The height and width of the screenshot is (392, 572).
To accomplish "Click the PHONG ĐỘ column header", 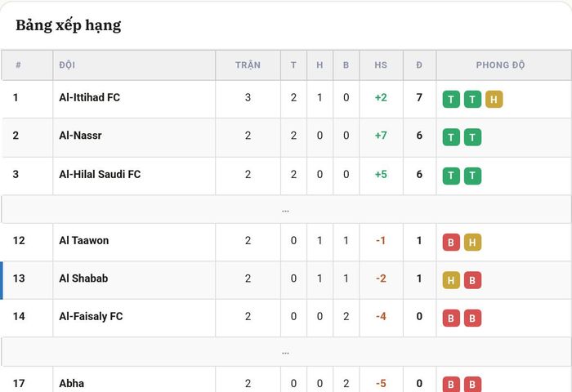I will pos(500,65).
